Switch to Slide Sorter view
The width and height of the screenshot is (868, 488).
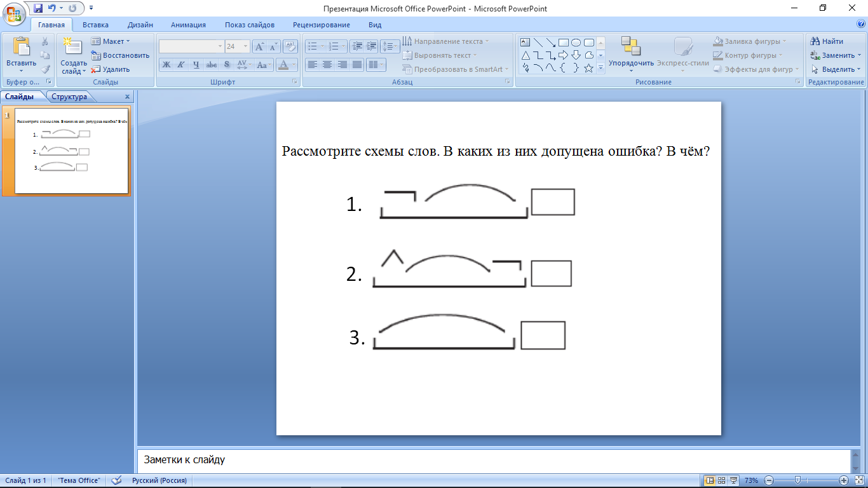(x=722, y=480)
